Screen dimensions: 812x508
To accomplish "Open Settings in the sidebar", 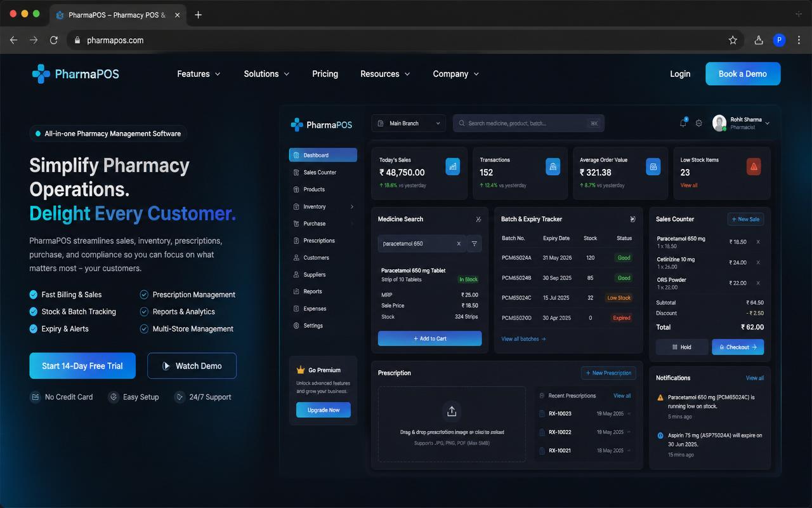I will point(323,326).
